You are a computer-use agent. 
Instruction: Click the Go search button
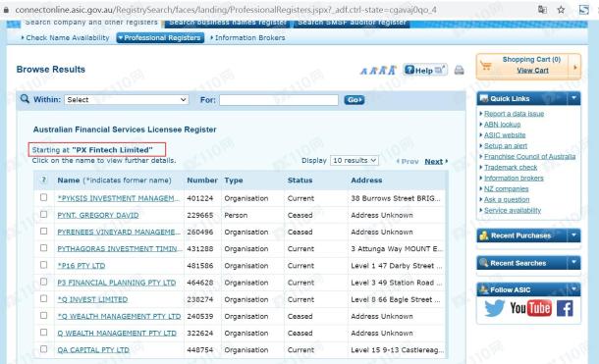(354, 100)
